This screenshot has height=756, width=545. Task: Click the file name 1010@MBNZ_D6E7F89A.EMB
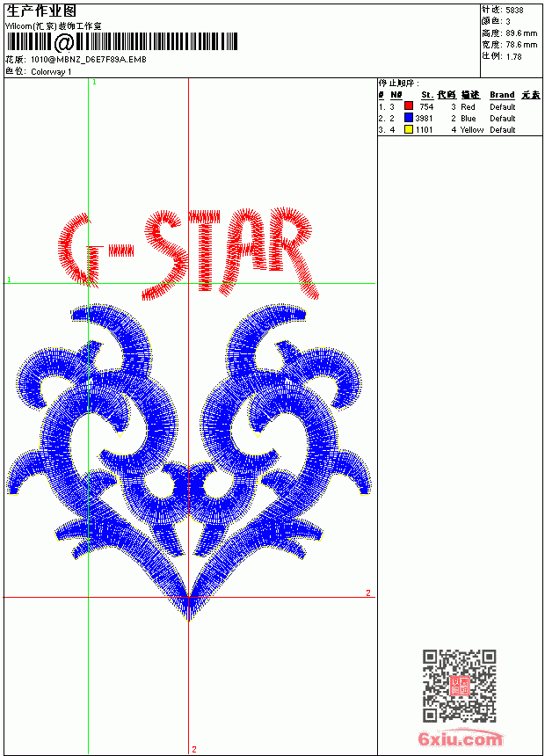click(89, 60)
